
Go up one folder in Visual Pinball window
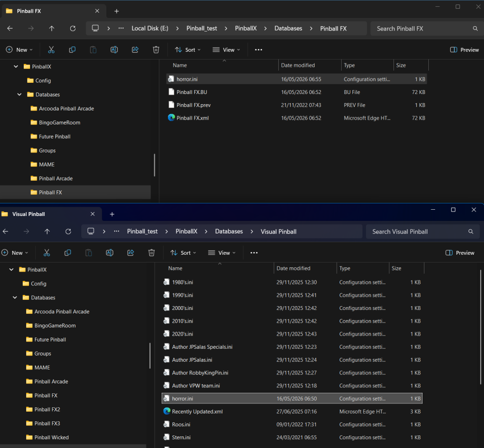[x=47, y=232]
